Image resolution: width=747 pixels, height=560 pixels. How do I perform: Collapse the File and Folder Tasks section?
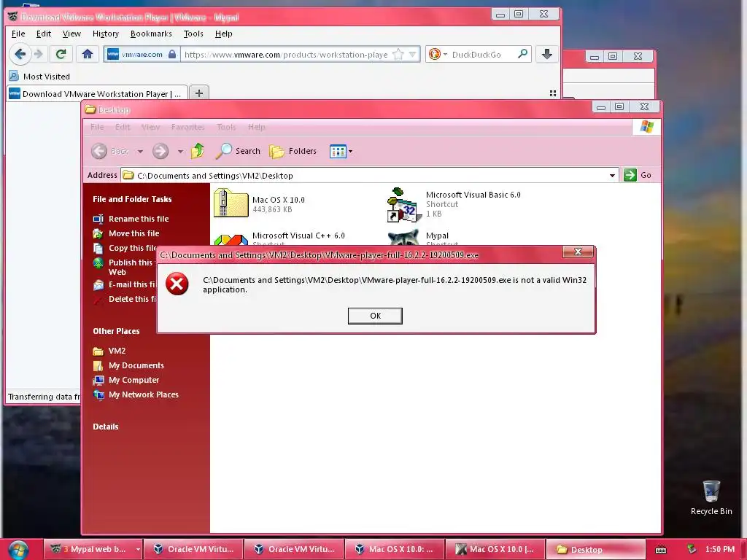point(133,199)
